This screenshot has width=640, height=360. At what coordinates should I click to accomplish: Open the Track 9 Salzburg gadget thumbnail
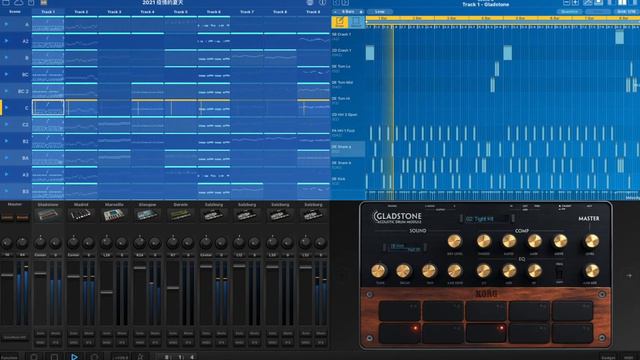point(313,215)
